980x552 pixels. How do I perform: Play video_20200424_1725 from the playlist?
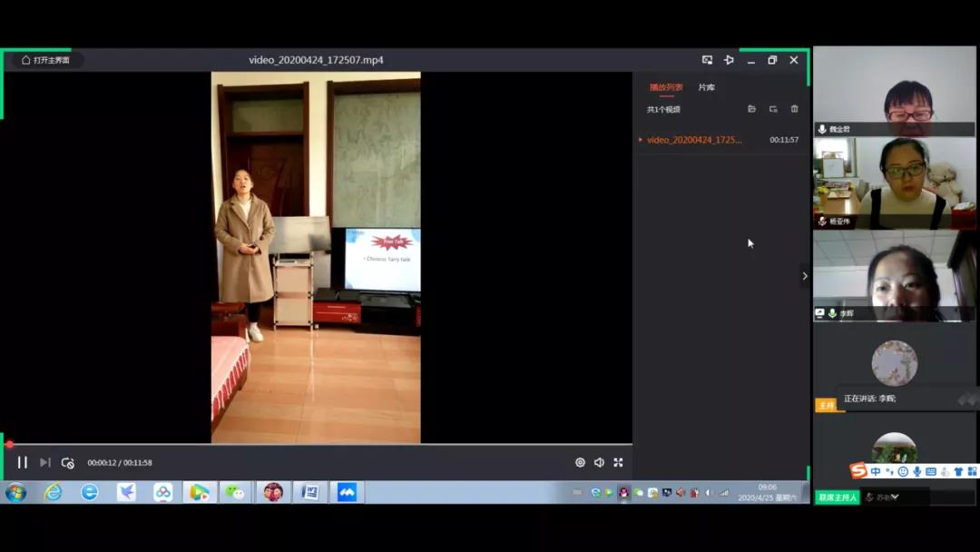pos(694,140)
